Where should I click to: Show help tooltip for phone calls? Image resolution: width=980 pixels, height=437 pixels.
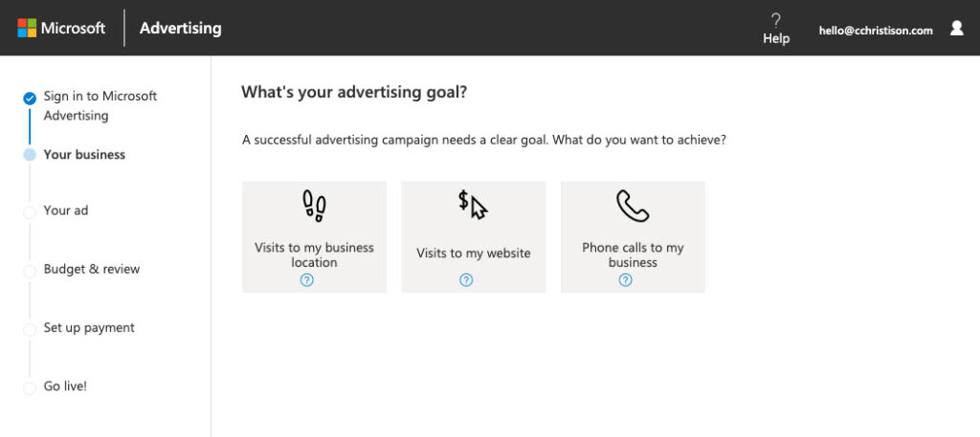[625, 280]
